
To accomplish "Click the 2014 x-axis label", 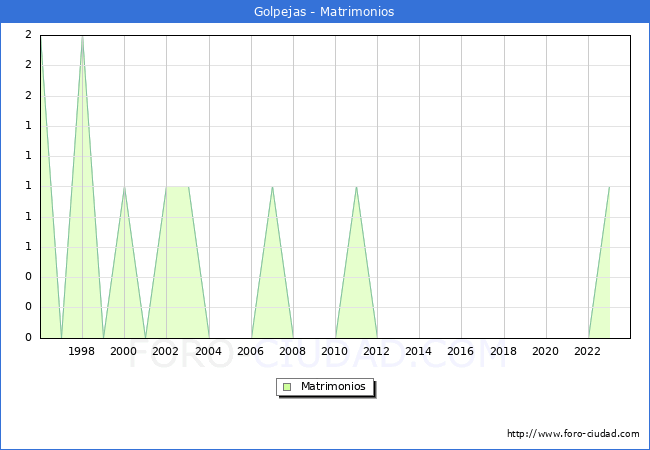I will click(418, 351).
